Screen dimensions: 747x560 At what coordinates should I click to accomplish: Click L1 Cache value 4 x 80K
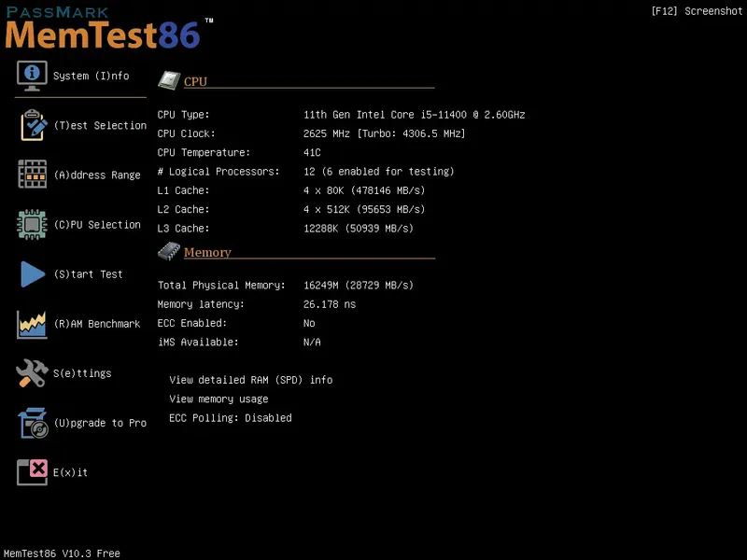[364, 190]
